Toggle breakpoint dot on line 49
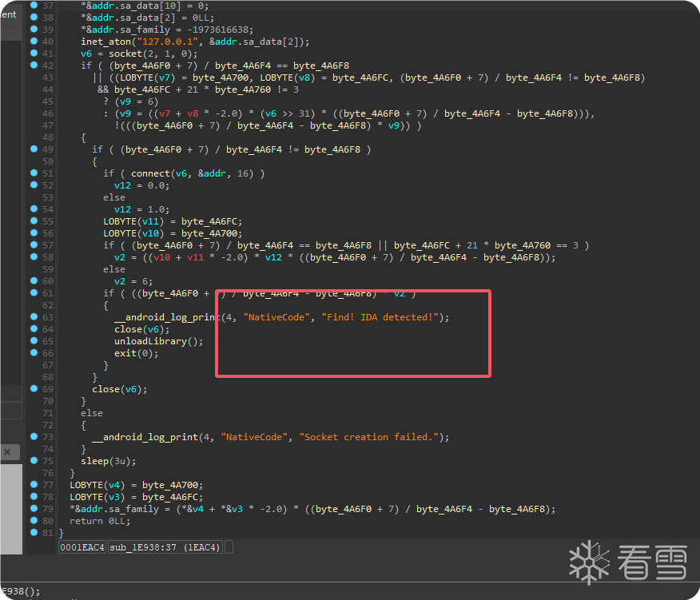This screenshot has height=600, width=700. tap(34, 149)
